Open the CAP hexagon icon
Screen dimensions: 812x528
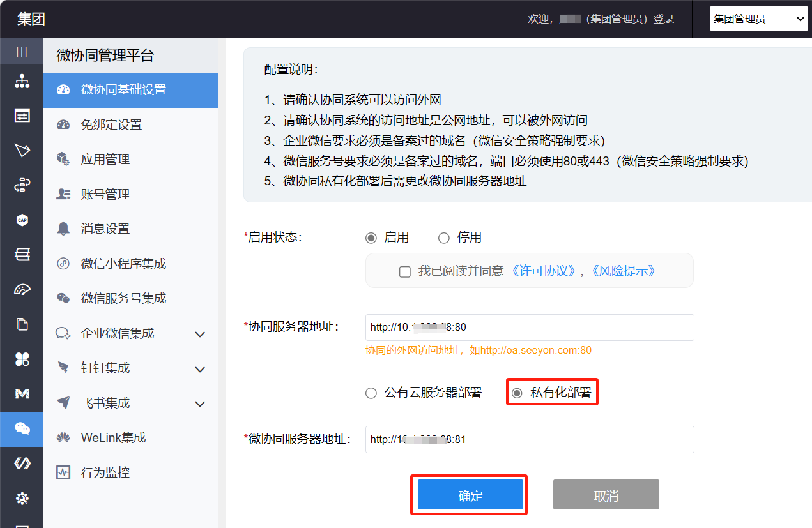coord(22,220)
